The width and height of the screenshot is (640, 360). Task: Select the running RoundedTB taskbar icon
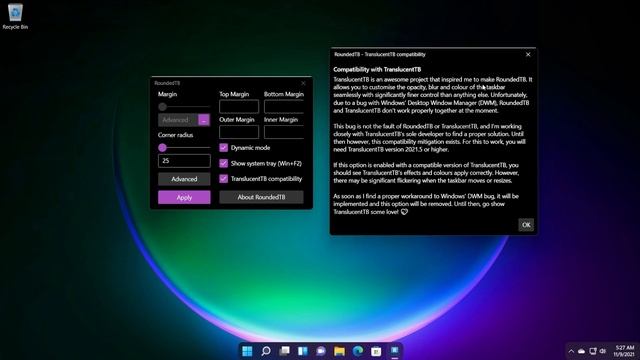395,351
